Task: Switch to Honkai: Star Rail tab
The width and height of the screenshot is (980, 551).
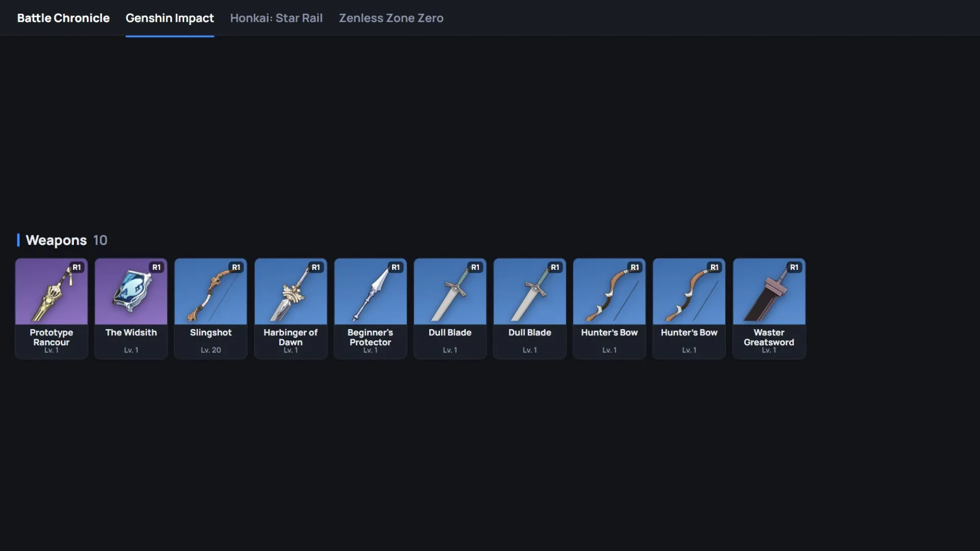Action: [276, 18]
